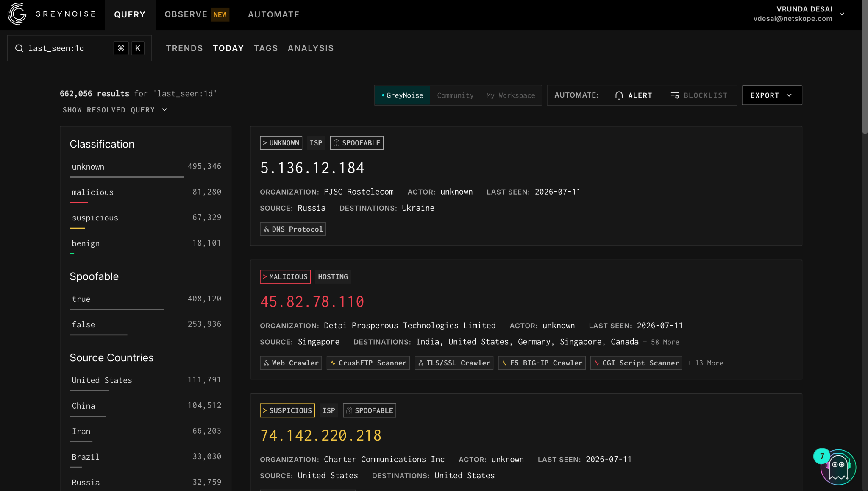Click the F5 BIG-IP Crawler tag icon
This screenshot has width=868, height=491.
[x=504, y=363]
